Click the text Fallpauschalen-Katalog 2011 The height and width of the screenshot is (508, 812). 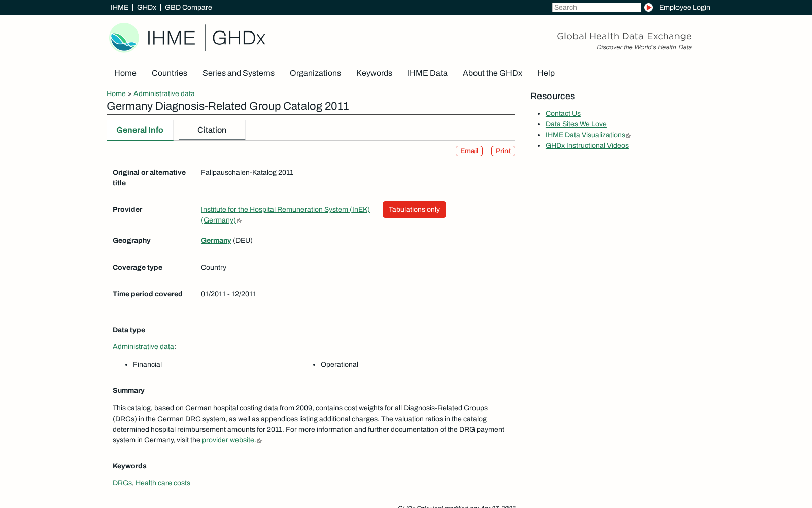pos(247,172)
